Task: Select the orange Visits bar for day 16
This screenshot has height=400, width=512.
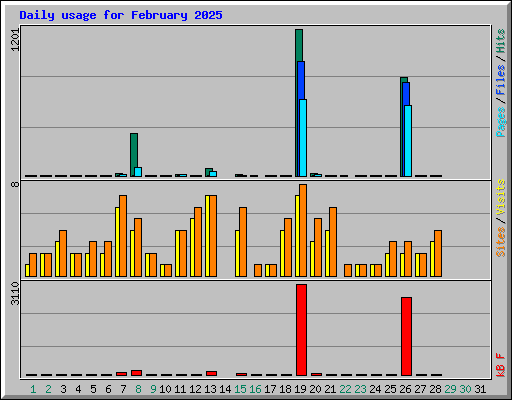Action: click(258, 270)
